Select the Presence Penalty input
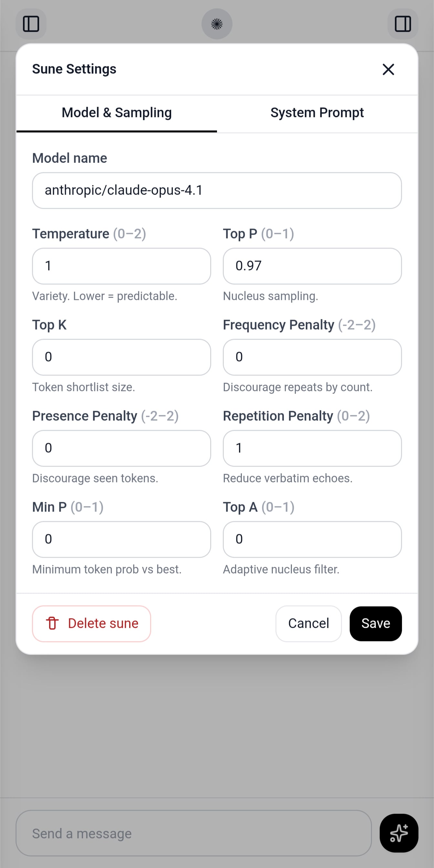The image size is (434, 868). [x=121, y=448]
